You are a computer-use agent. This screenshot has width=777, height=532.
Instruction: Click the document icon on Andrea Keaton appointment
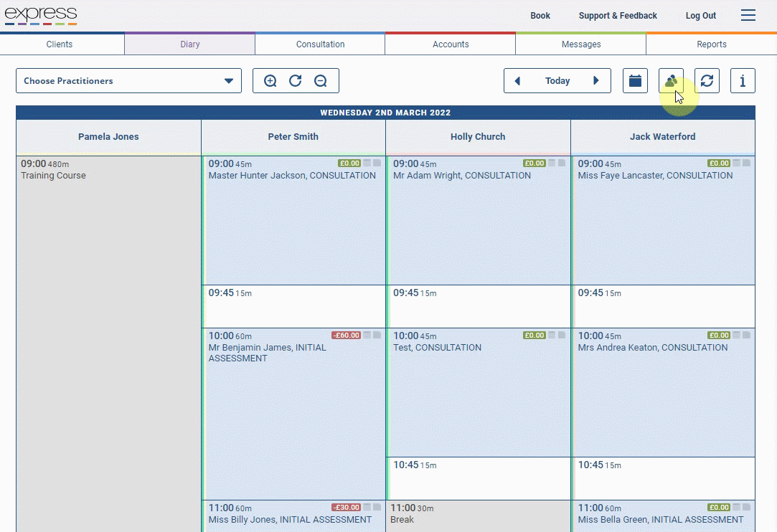[747, 336]
